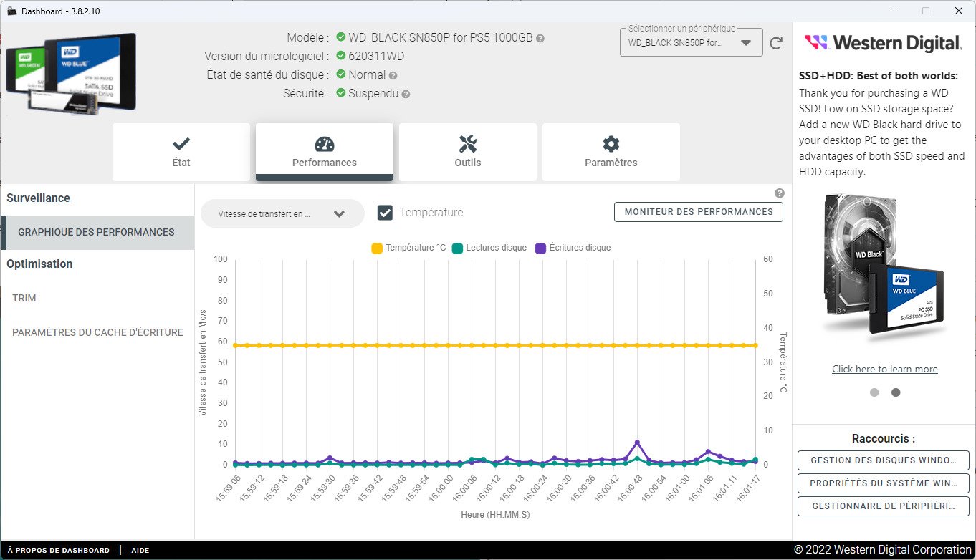The image size is (976, 560).
Task: Click the model name WD_BLACK SN850P text
Action: click(x=441, y=37)
